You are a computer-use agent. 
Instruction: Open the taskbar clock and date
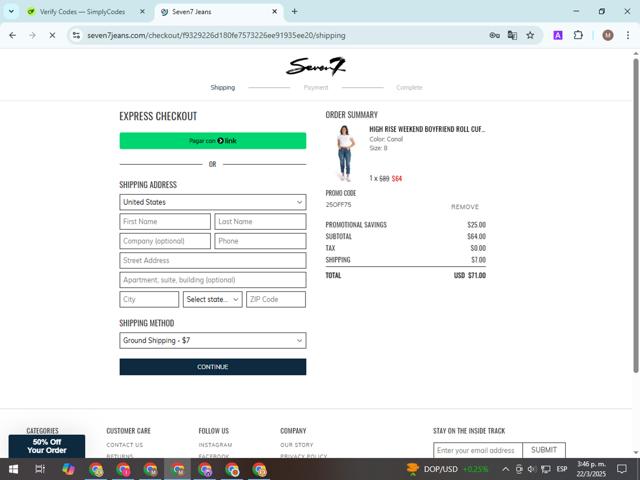591,469
